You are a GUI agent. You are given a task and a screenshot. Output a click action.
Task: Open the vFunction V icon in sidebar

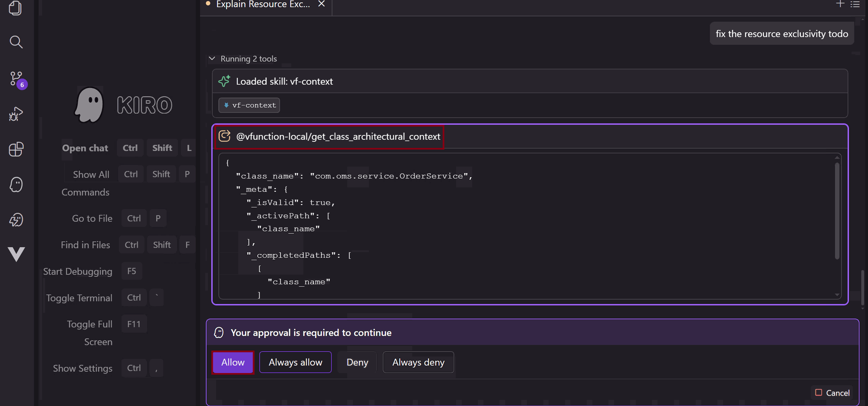tap(16, 254)
